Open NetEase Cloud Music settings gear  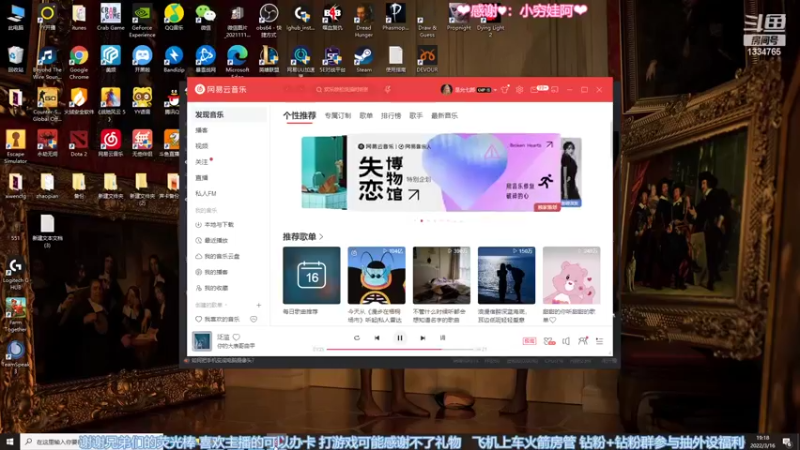pos(519,89)
